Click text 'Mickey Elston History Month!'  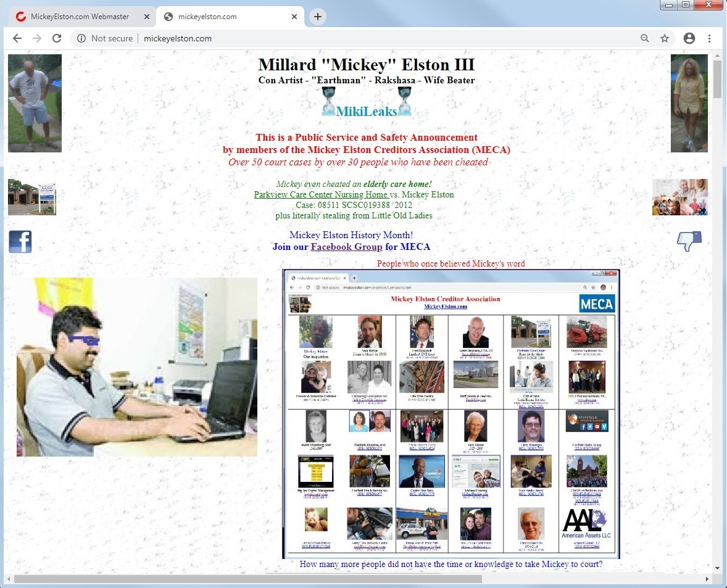351,235
